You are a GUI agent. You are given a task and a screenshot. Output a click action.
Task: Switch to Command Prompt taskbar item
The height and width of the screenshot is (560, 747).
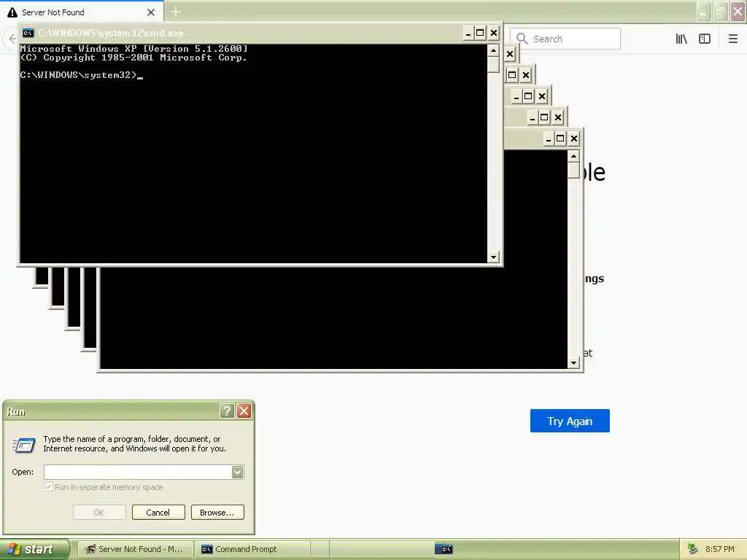pyautogui.click(x=252, y=549)
